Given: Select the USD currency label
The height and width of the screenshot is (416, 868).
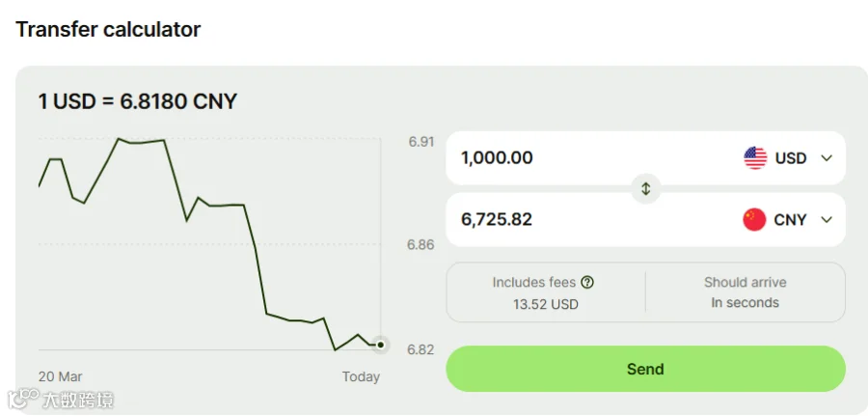Looking at the screenshot, I should pos(791,158).
